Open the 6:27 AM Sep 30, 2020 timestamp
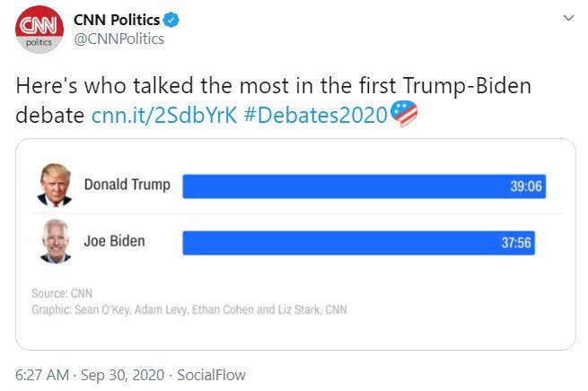The width and height of the screenshot is (588, 391). pos(90,375)
